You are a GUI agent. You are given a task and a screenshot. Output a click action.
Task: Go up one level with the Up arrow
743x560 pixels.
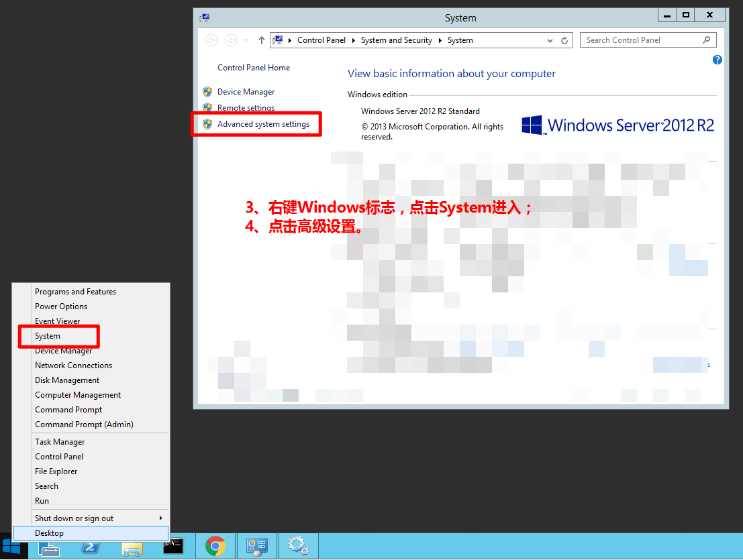[262, 40]
